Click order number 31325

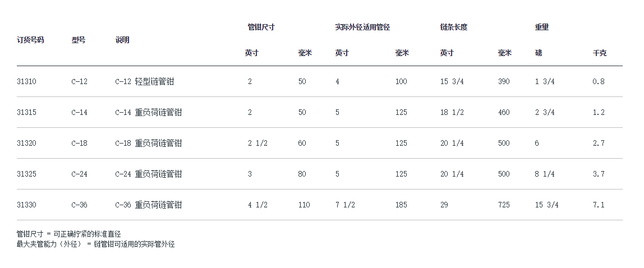click(x=26, y=174)
